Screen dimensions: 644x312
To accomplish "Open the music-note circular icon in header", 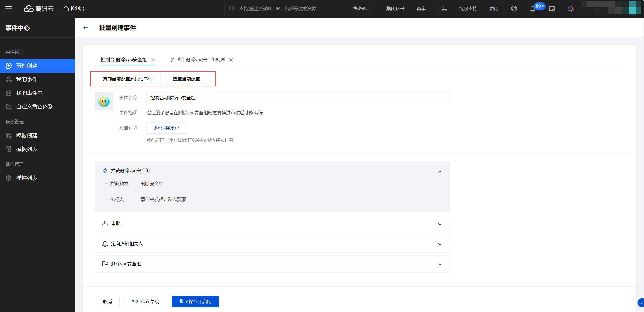I will 514,9.
